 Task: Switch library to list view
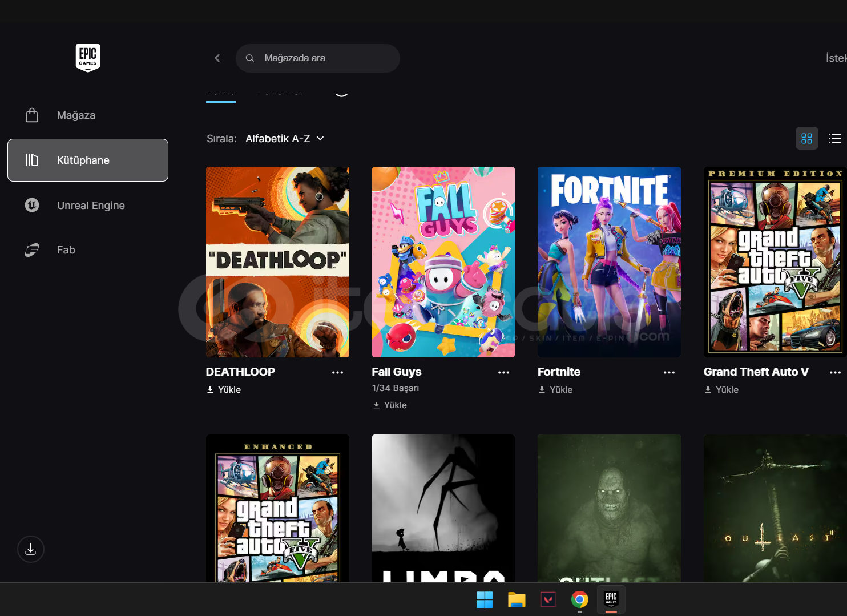[x=835, y=138]
